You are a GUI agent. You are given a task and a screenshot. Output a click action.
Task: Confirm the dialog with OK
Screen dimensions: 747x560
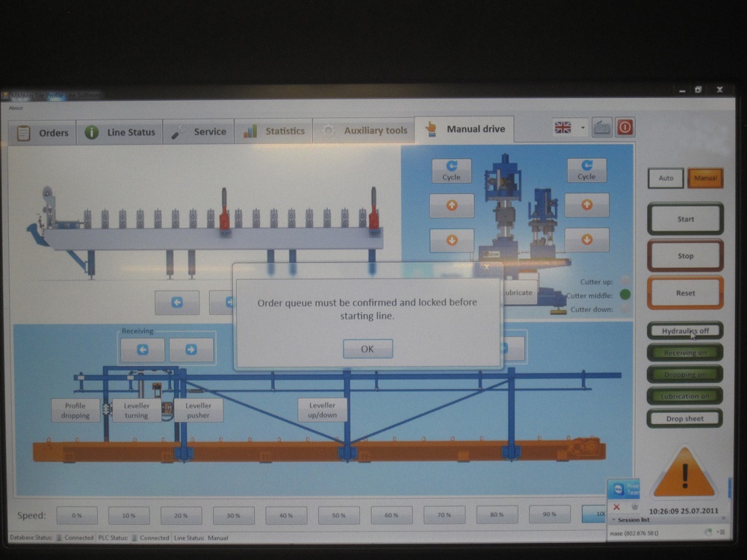click(x=368, y=349)
